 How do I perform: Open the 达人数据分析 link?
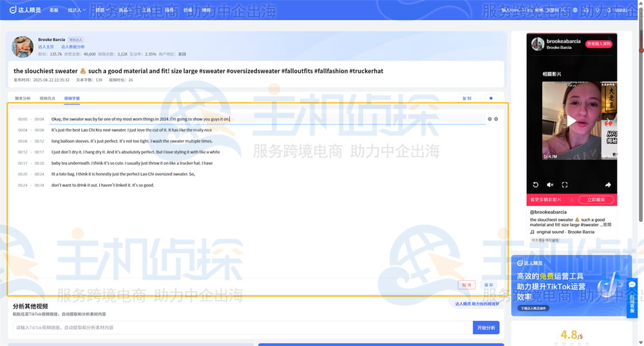73,47
